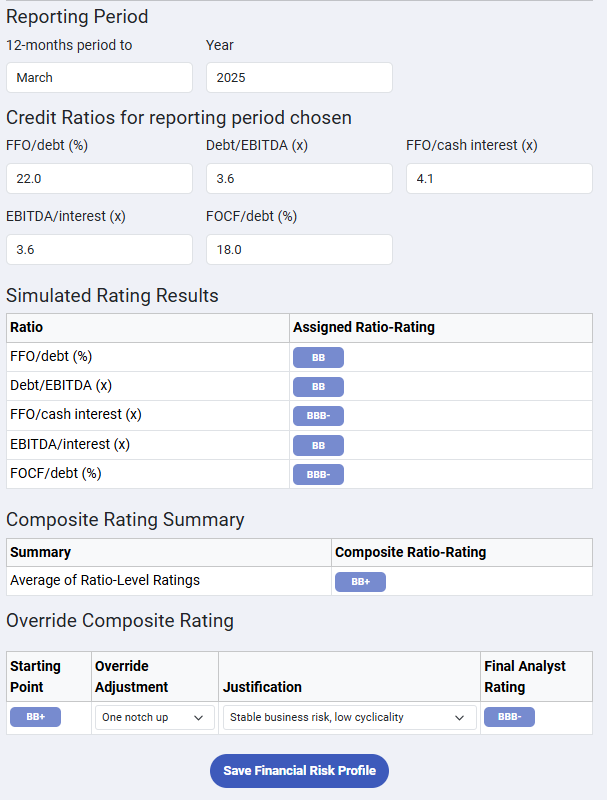
Task: Click the Assigned Ratio-Rating column header
Action: 364,327
